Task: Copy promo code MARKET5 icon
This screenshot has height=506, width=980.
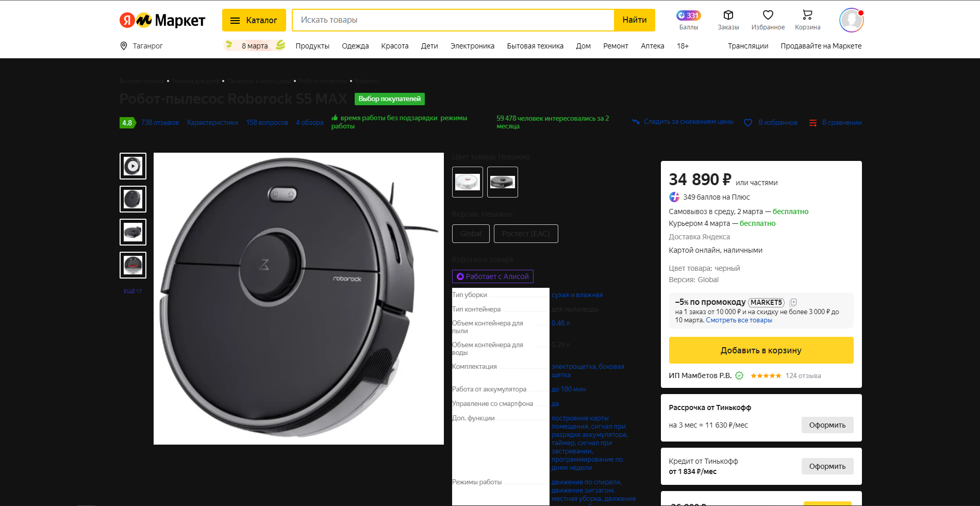Action: point(793,302)
